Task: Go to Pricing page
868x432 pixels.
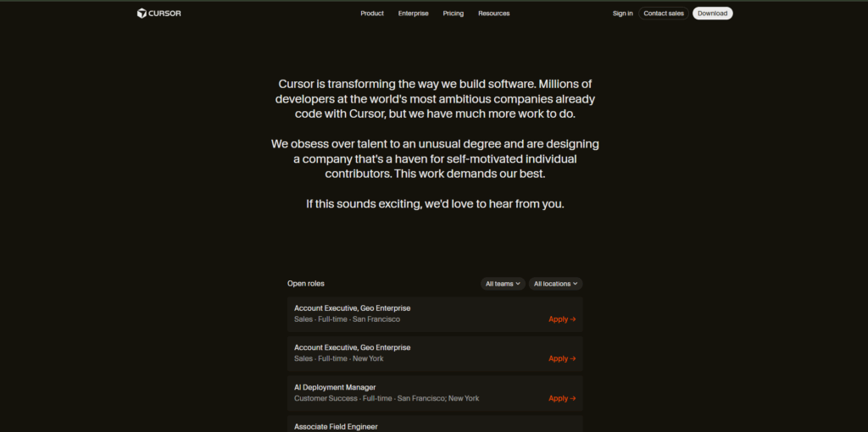Action: [453, 14]
